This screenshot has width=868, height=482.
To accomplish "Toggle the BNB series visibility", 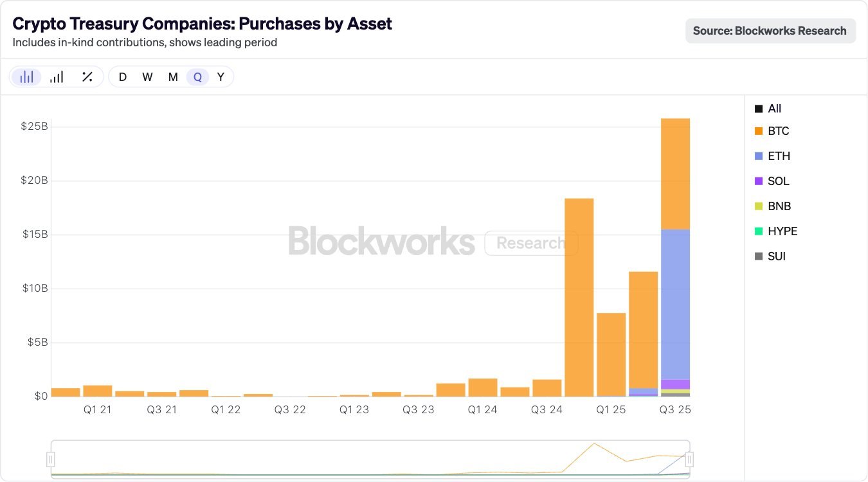I will (x=759, y=206).
